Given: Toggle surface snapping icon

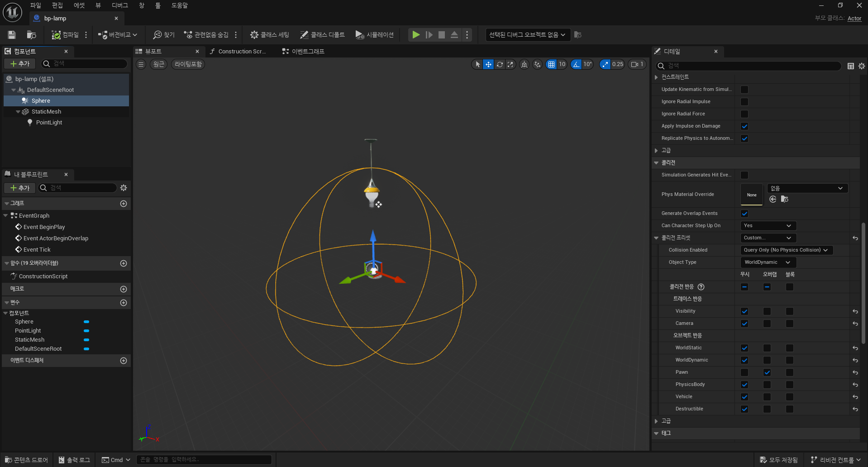Looking at the screenshot, I should pos(537,64).
